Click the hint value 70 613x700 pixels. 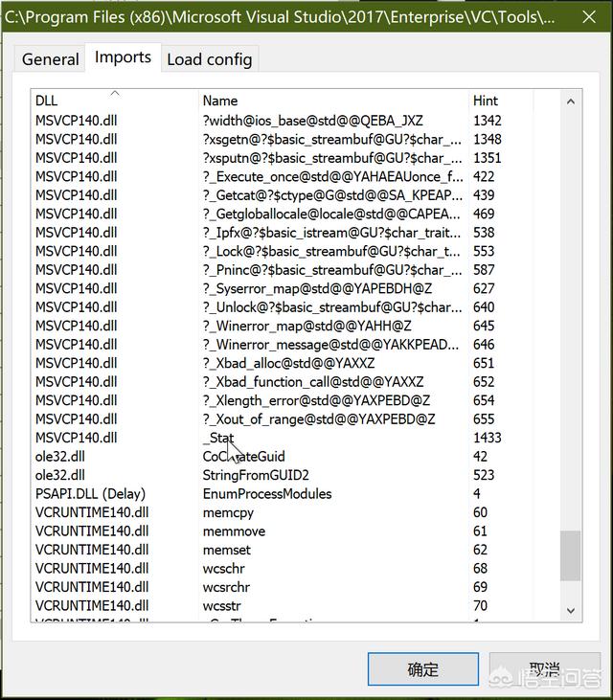[x=480, y=606]
